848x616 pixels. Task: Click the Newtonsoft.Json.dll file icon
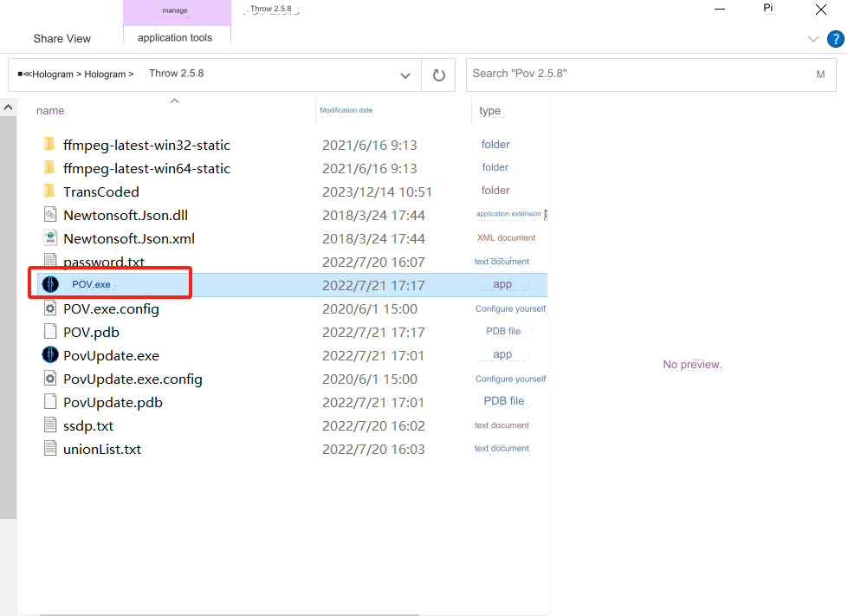[50, 215]
